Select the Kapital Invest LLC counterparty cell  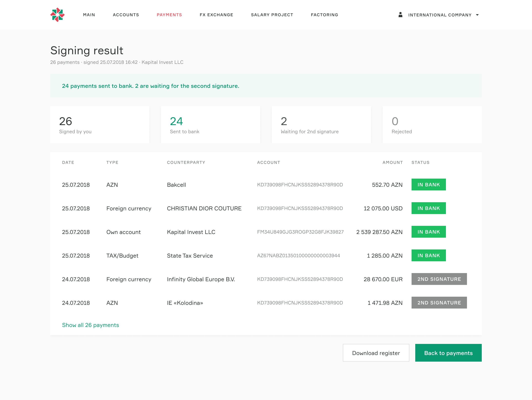tap(191, 232)
